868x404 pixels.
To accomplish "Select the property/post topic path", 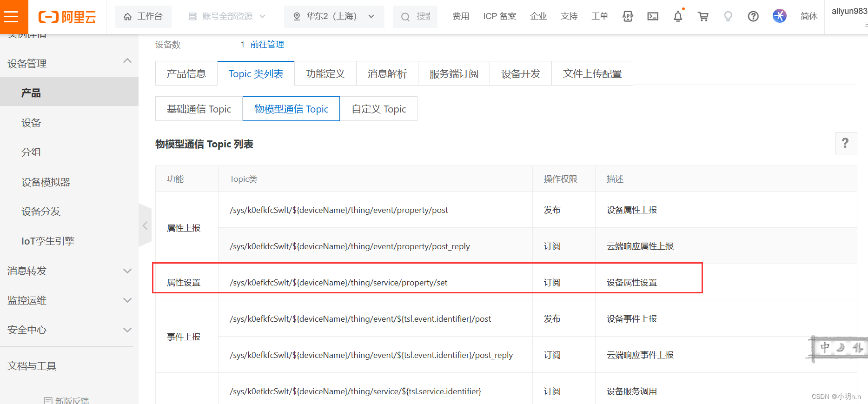I will 339,210.
